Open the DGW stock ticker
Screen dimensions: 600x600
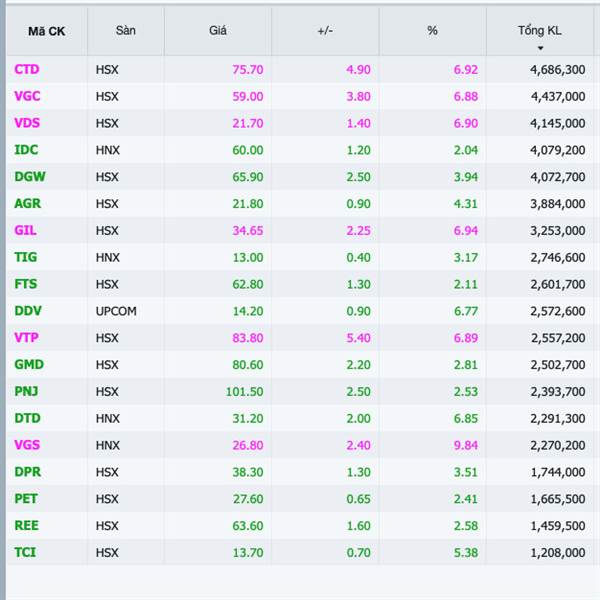click(30, 176)
